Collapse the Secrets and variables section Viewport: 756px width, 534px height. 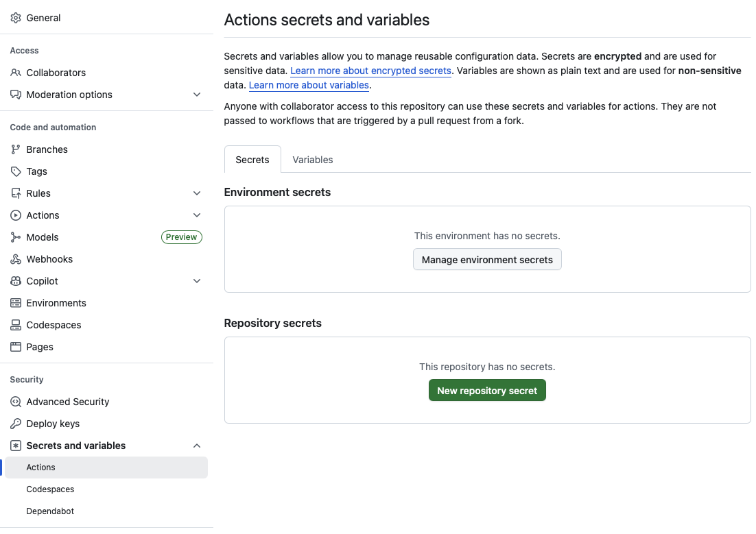pos(197,446)
